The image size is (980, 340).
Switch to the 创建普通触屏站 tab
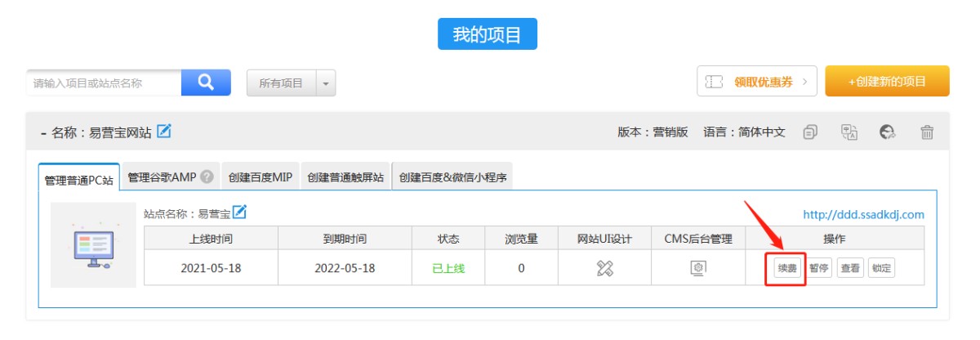click(x=345, y=177)
